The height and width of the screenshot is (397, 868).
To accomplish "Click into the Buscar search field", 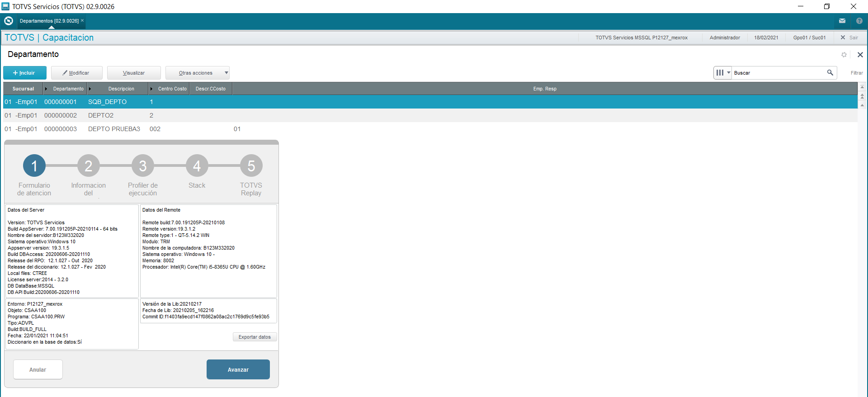I will [778, 73].
